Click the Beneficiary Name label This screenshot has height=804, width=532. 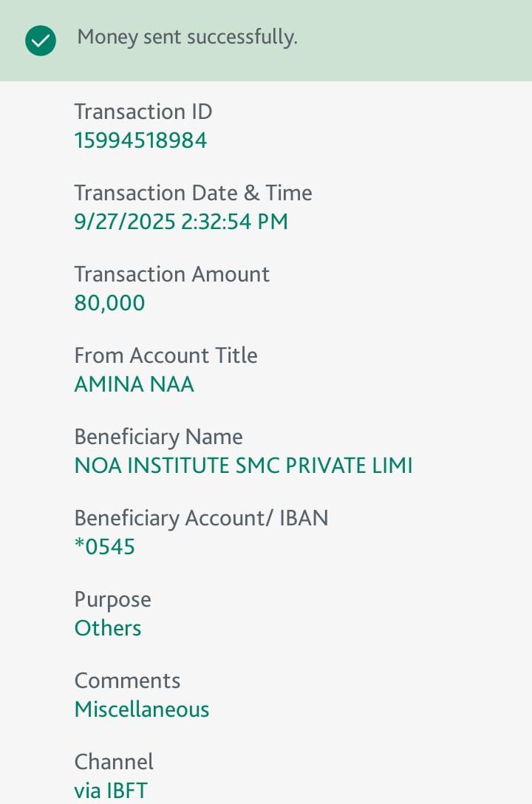click(x=158, y=437)
